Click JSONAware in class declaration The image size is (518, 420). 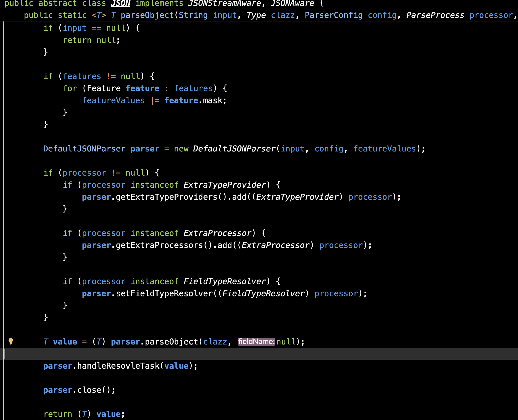(292, 3)
